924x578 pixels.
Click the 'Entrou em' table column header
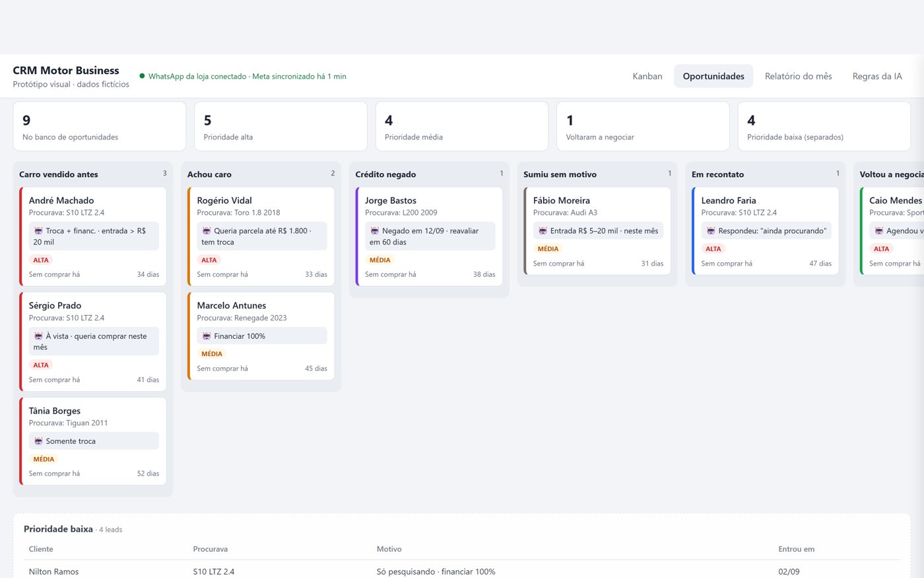(796, 549)
